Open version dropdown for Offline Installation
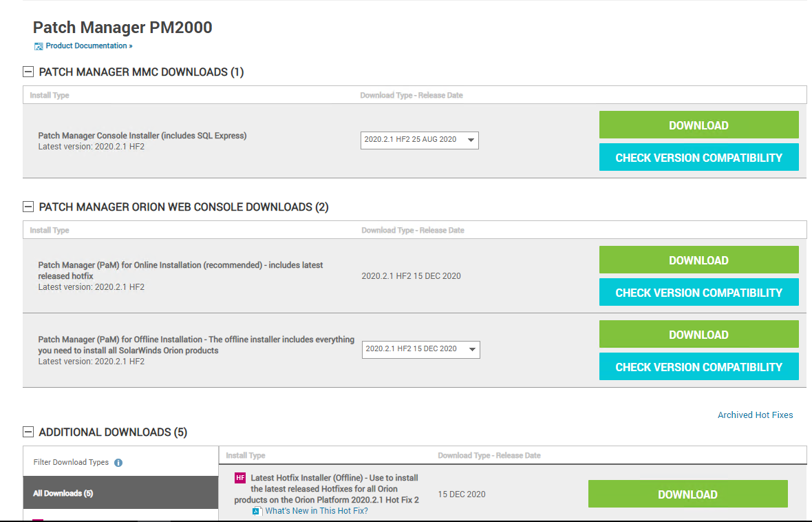This screenshot has width=812, height=522. coord(421,349)
